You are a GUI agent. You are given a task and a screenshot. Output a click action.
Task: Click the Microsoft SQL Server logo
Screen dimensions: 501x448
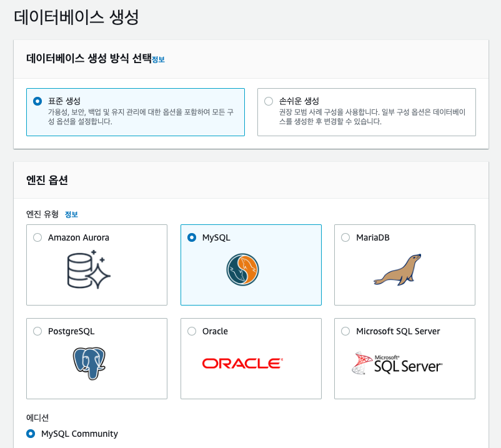coord(397,363)
